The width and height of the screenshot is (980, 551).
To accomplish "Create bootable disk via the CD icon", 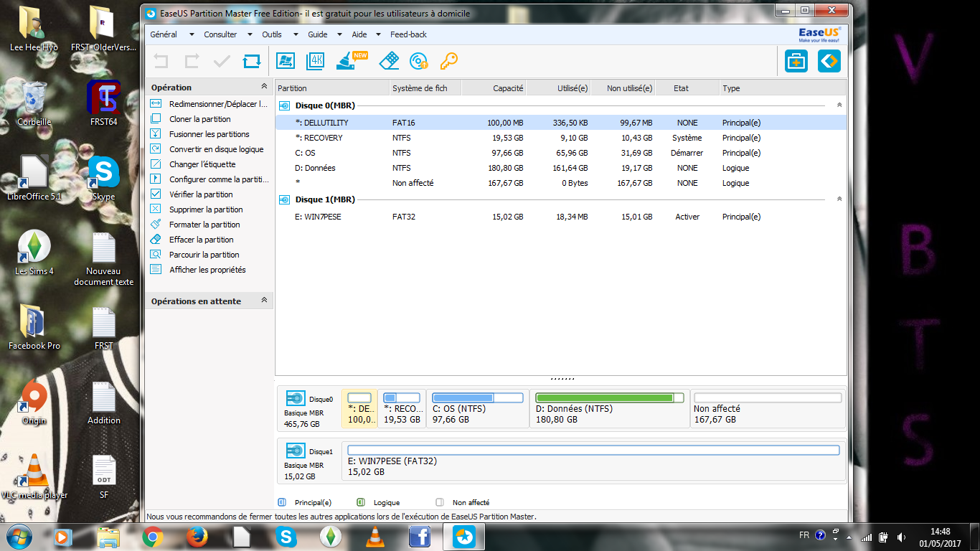I will click(419, 62).
